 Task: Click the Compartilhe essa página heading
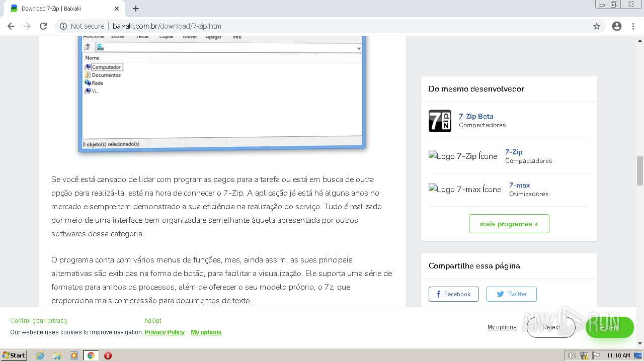[x=474, y=266]
